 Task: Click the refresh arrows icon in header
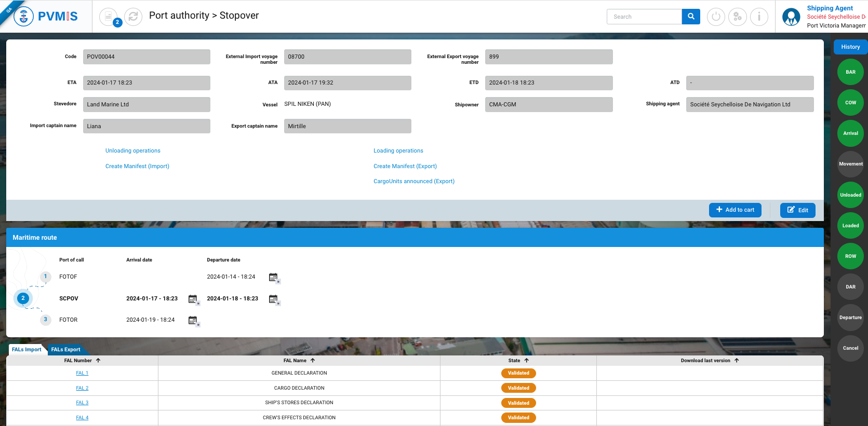[x=133, y=17]
